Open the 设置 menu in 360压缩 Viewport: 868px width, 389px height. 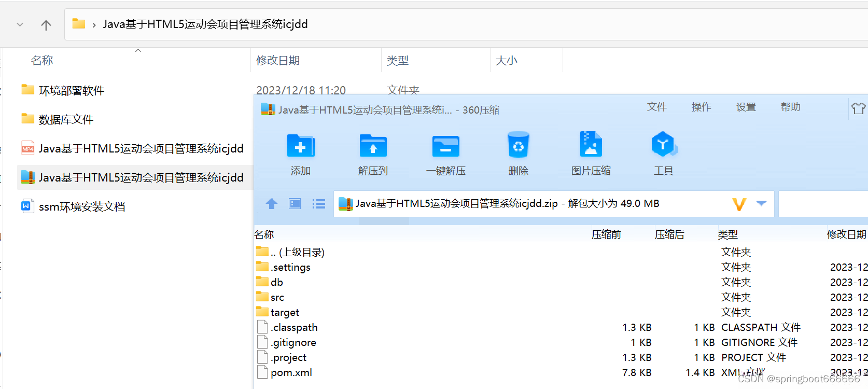pos(746,107)
